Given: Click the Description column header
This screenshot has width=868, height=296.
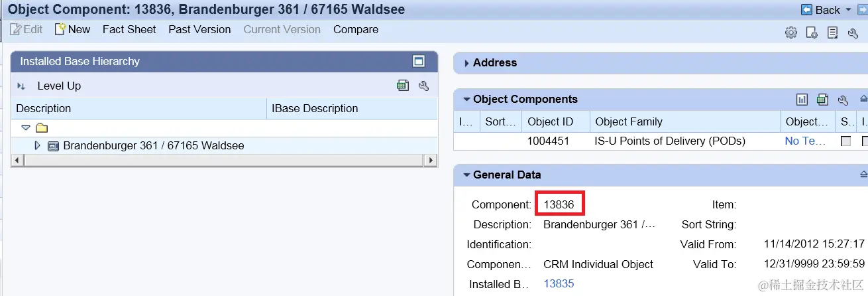Looking at the screenshot, I should tap(138, 108).
